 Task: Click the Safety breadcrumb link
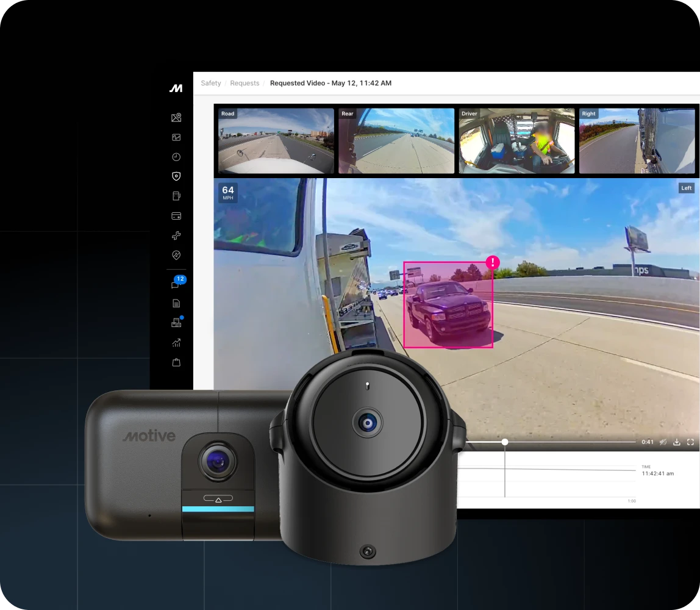click(x=211, y=83)
